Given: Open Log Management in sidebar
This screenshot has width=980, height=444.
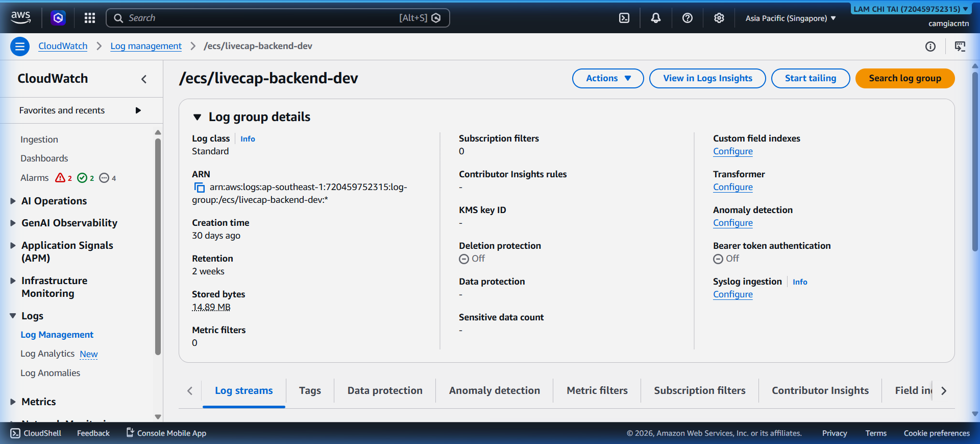Looking at the screenshot, I should [57, 335].
